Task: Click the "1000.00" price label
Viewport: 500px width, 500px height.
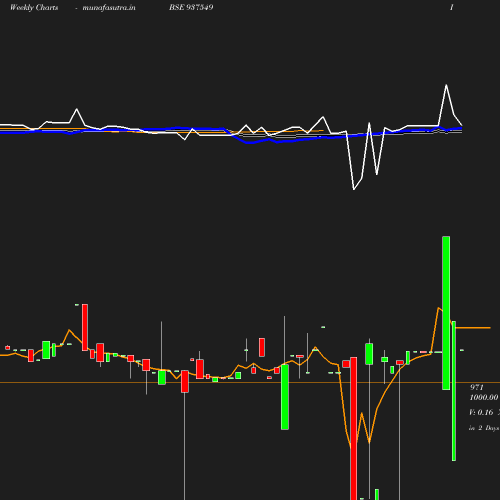Action: pyautogui.click(x=484, y=397)
